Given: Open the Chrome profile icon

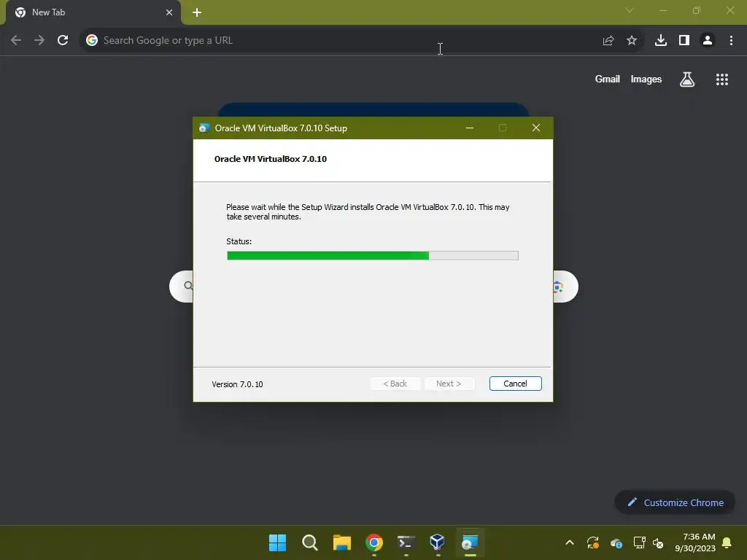Looking at the screenshot, I should click(x=708, y=41).
